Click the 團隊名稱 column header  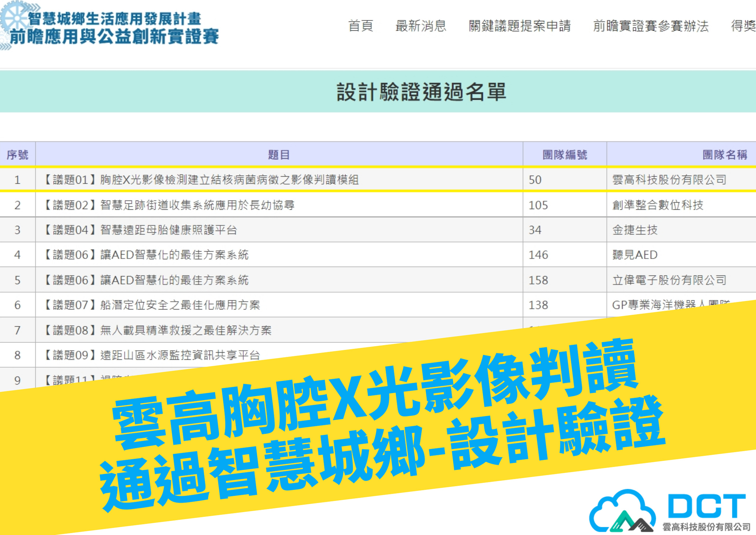(x=725, y=154)
